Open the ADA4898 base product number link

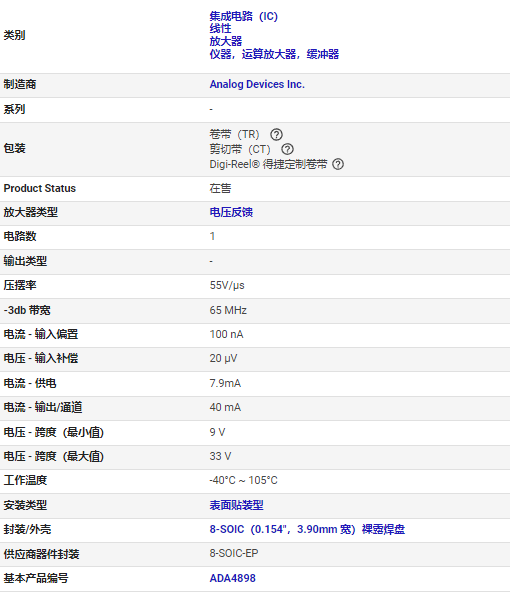(x=233, y=578)
